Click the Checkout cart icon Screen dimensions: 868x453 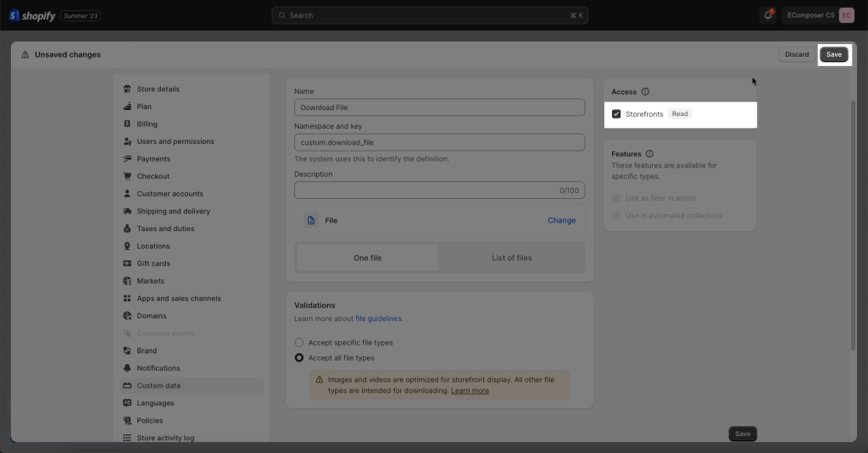click(127, 176)
